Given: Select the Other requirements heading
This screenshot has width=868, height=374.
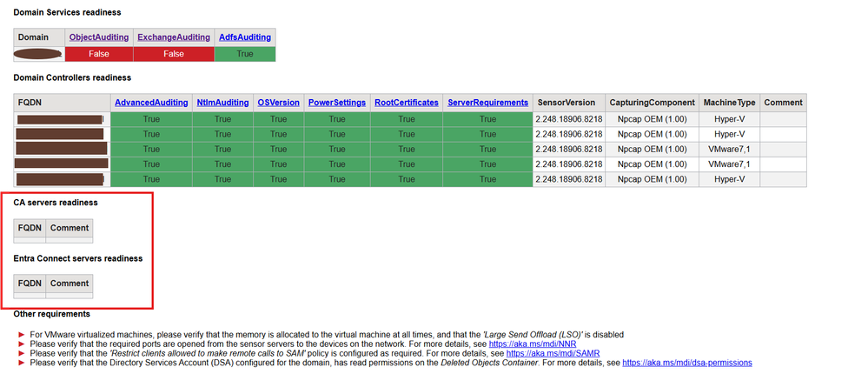Looking at the screenshot, I should point(51,314).
